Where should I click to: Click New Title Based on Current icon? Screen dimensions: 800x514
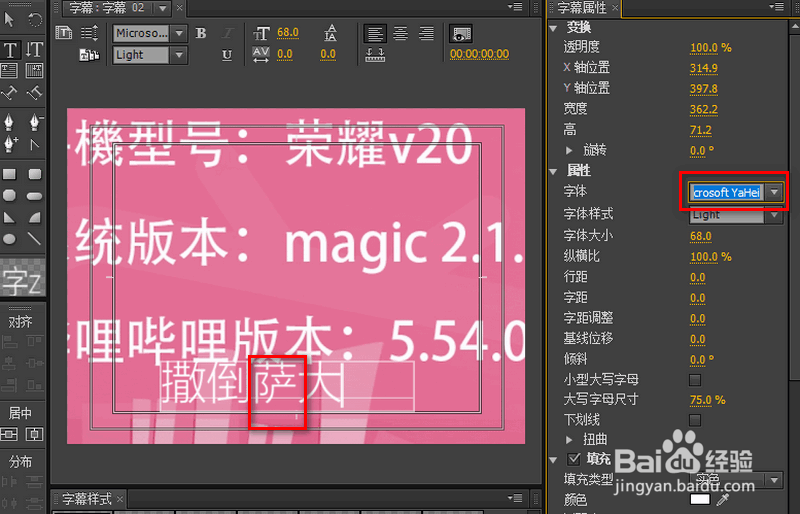64,33
